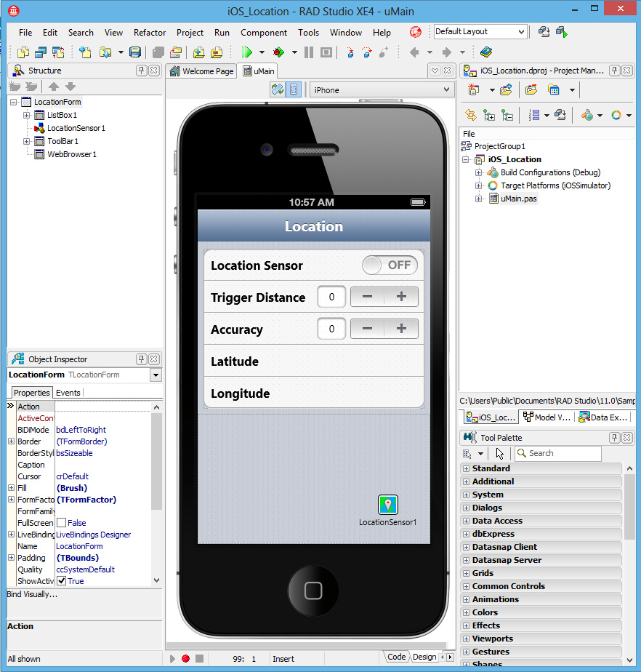Expand the uMain.pas project node
Image resolution: width=641 pixels, height=672 pixels.
[478, 199]
